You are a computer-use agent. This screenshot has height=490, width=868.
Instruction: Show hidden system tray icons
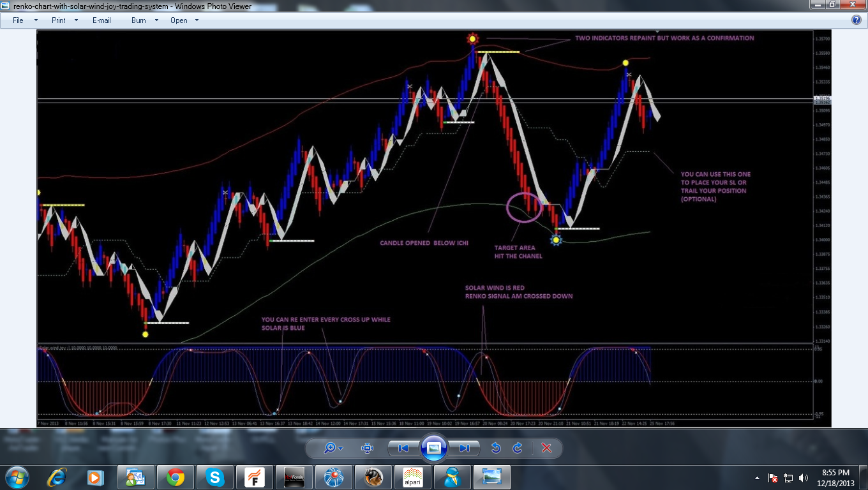click(x=757, y=477)
